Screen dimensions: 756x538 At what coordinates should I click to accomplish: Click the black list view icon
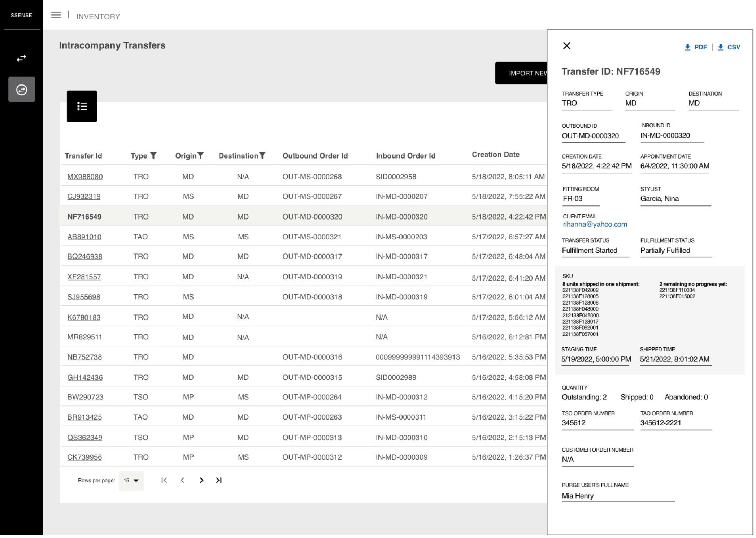(82, 106)
